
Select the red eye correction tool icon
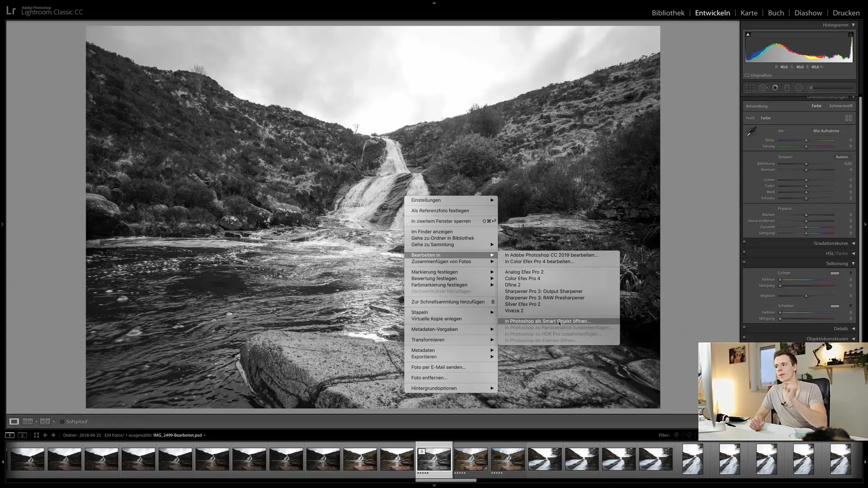(775, 88)
